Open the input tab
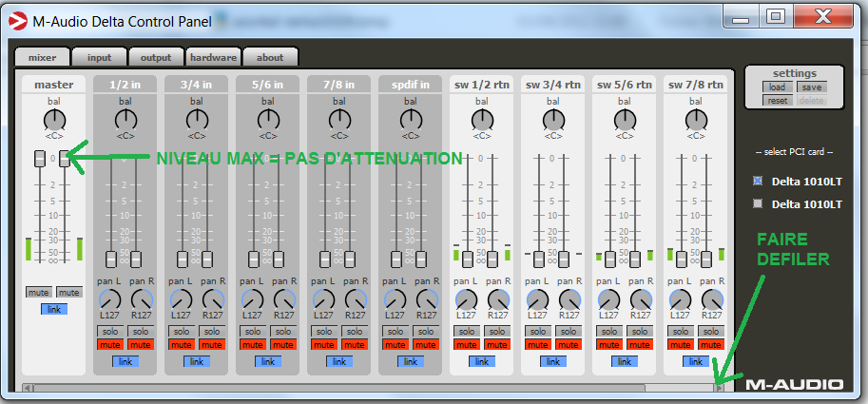868x404 pixels. pos(99,57)
